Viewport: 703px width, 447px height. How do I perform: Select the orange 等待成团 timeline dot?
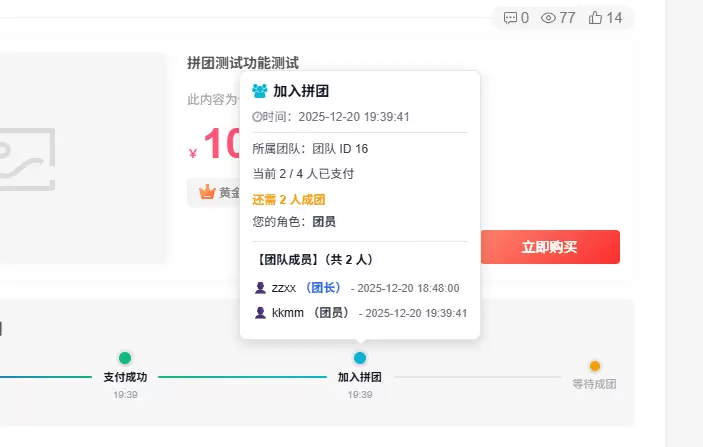coord(595,366)
